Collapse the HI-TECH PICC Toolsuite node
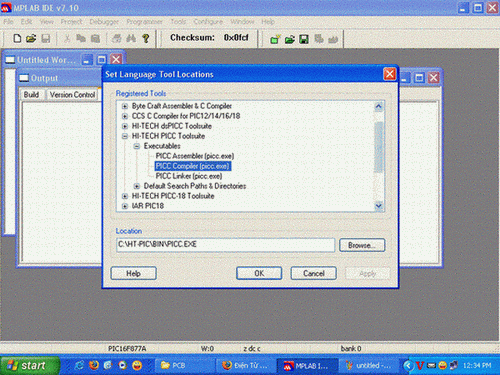500x375 pixels. tap(125, 136)
